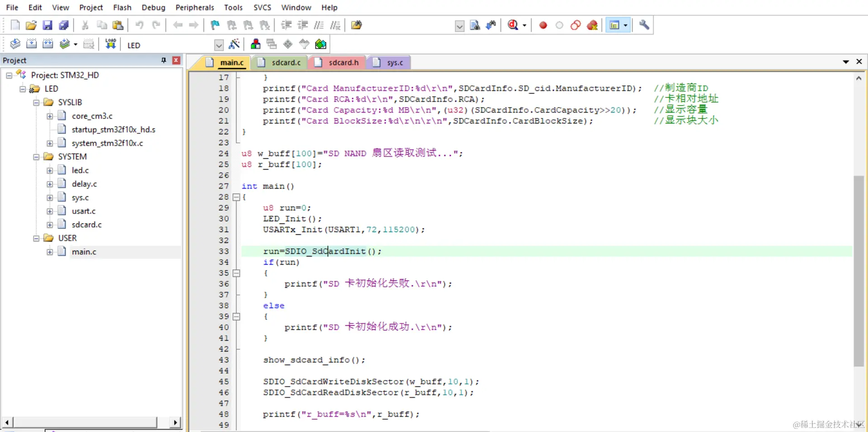This screenshot has width=868, height=432.
Task: Open the find text combo box dropdown
Action: tap(459, 26)
